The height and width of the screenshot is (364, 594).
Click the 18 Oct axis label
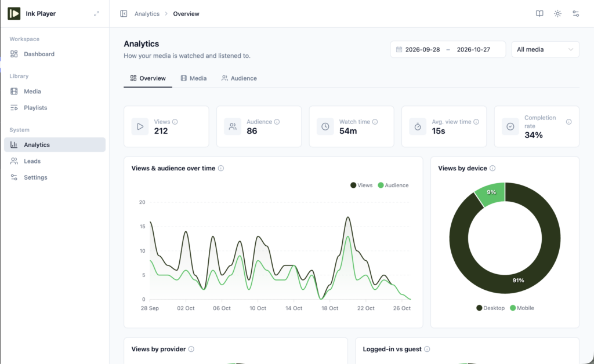point(330,308)
